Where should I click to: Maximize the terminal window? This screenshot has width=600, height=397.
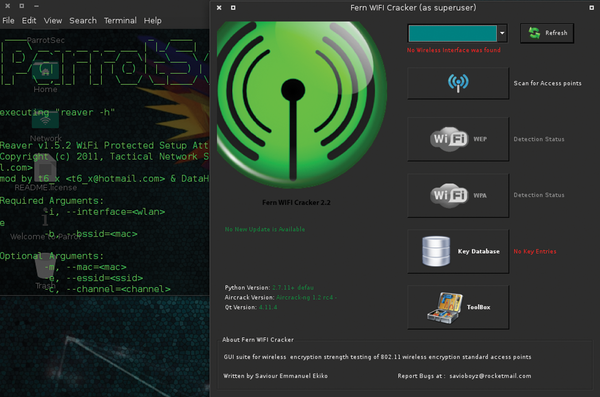coord(22,6)
